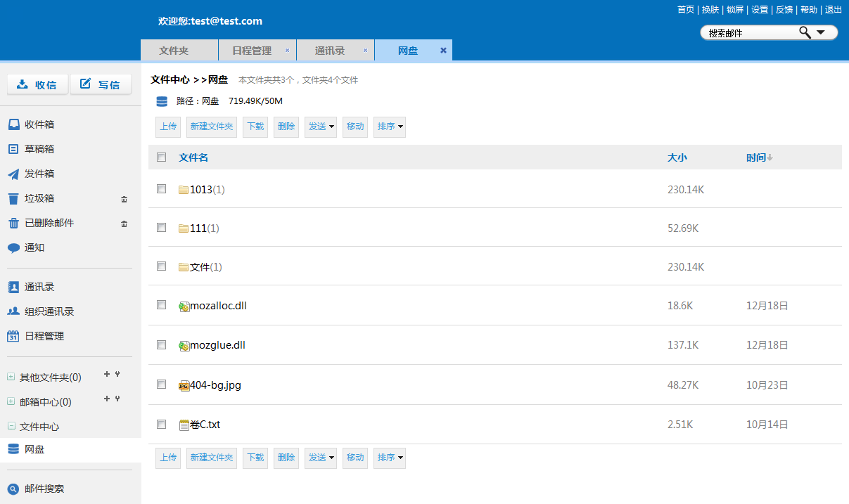Viewport: 849px width, 504px height.
Task: Open the top 发送 dropdown
Action: pos(320,127)
